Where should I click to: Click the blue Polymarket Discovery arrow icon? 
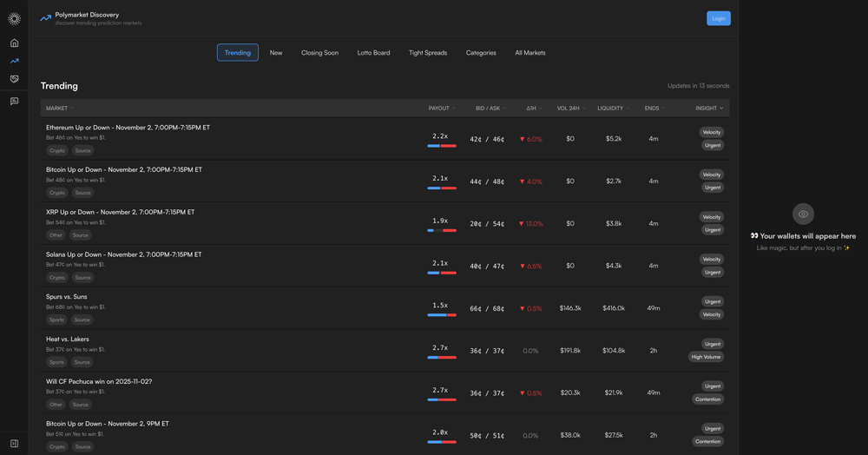tap(45, 18)
